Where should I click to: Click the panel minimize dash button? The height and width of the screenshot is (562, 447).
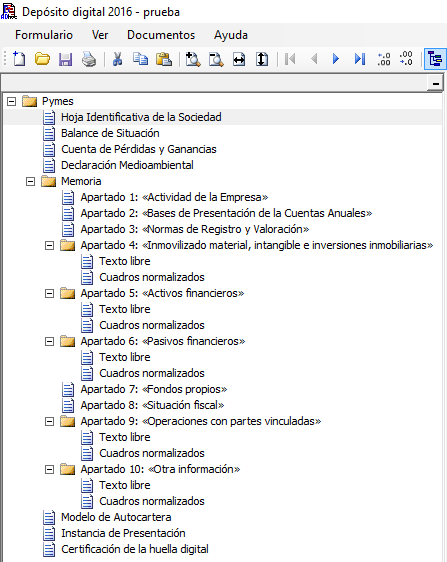pos(436,84)
